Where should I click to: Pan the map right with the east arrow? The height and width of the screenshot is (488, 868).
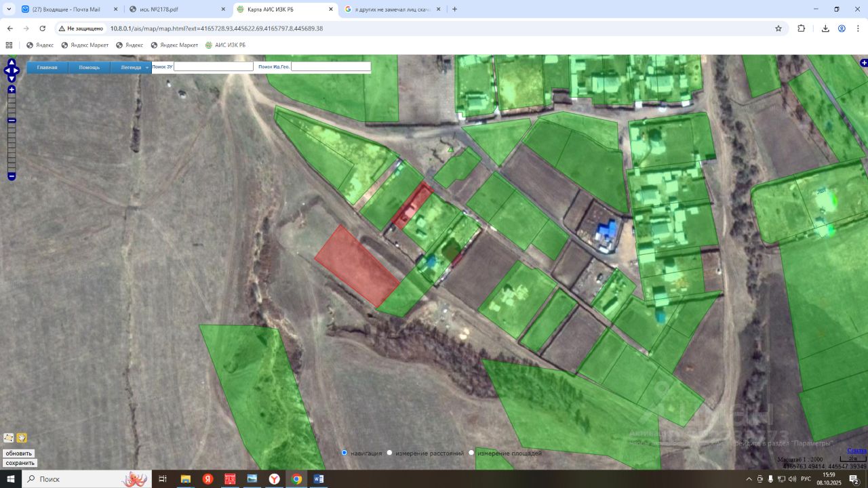pos(16,70)
